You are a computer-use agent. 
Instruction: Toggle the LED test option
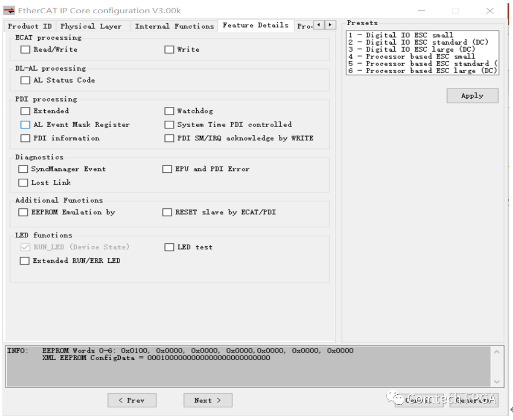click(169, 247)
